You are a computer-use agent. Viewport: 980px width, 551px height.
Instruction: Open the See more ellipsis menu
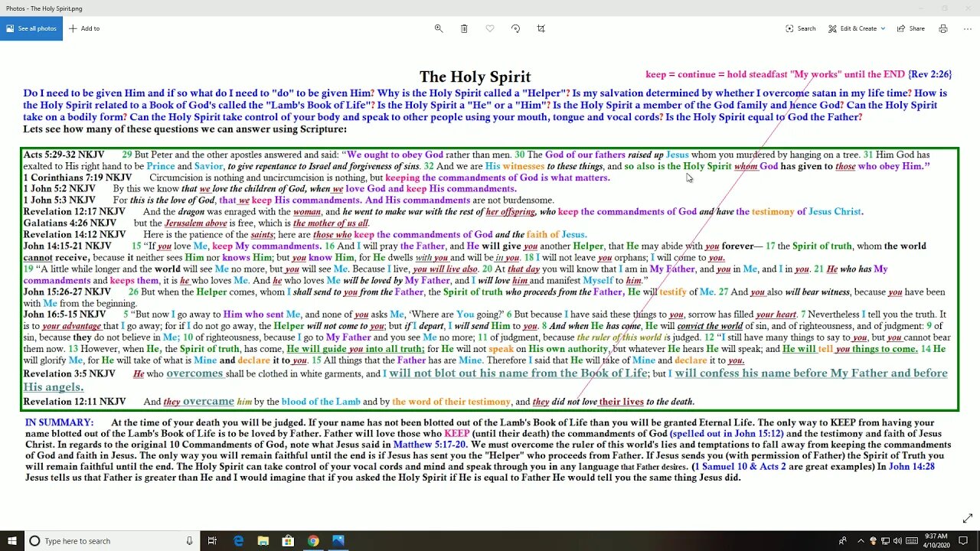point(966,28)
